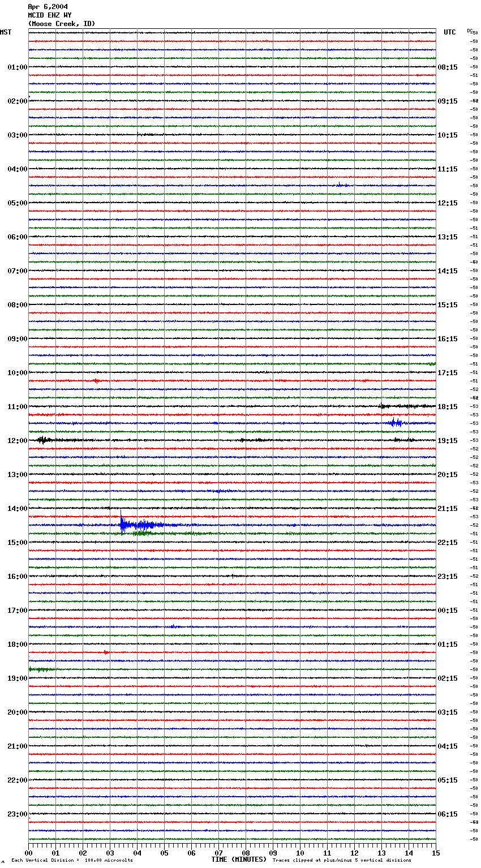Click the "11:15" UTC time label
481x868 pixels.
(448, 169)
